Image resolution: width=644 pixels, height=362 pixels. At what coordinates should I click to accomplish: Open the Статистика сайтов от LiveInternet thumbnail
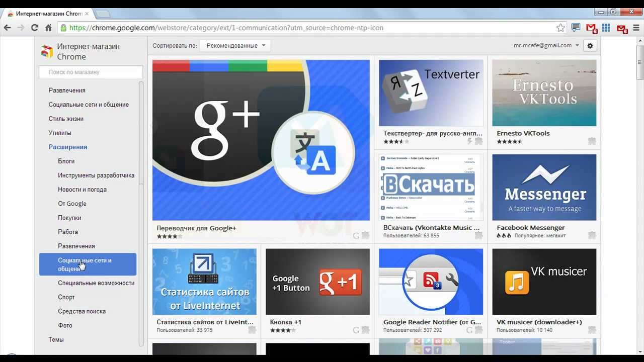(204, 282)
